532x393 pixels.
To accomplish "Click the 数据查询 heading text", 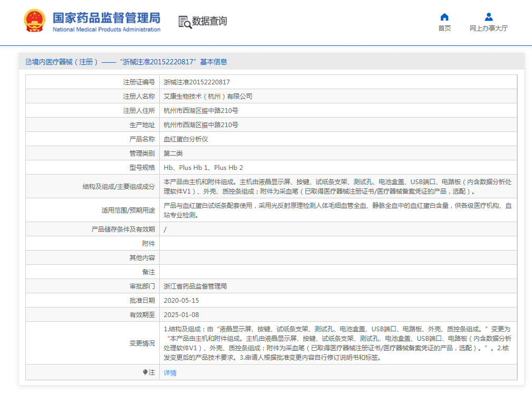I will 209,21.
